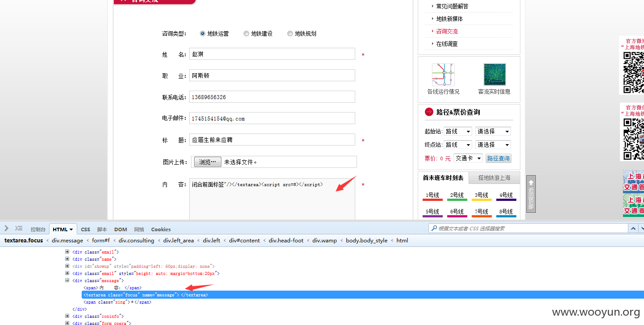Select the 地铁运营 radio button

pos(203,33)
